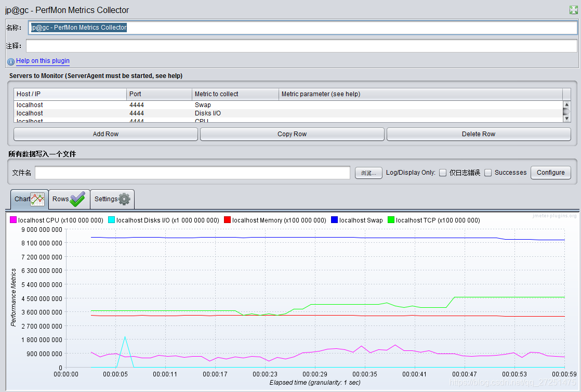Click the Settings tab gear icon
The image size is (581, 392).
click(124, 199)
